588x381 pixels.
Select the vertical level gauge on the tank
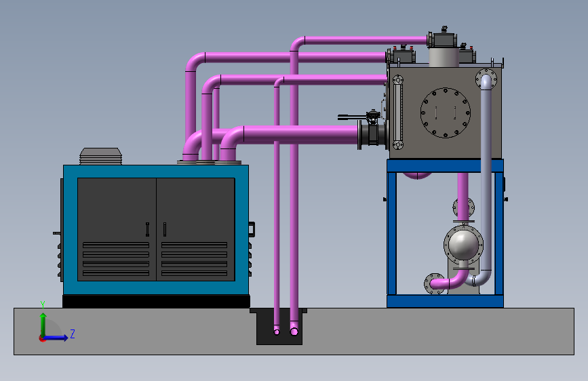tap(398, 112)
